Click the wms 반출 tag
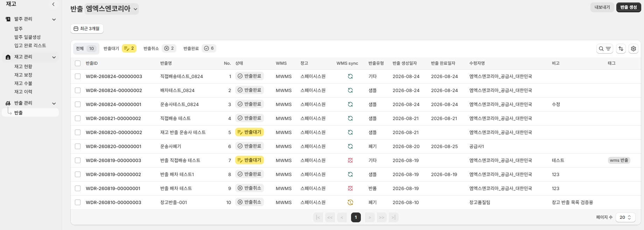This screenshot has height=230, width=644. click(x=619, y=160)
